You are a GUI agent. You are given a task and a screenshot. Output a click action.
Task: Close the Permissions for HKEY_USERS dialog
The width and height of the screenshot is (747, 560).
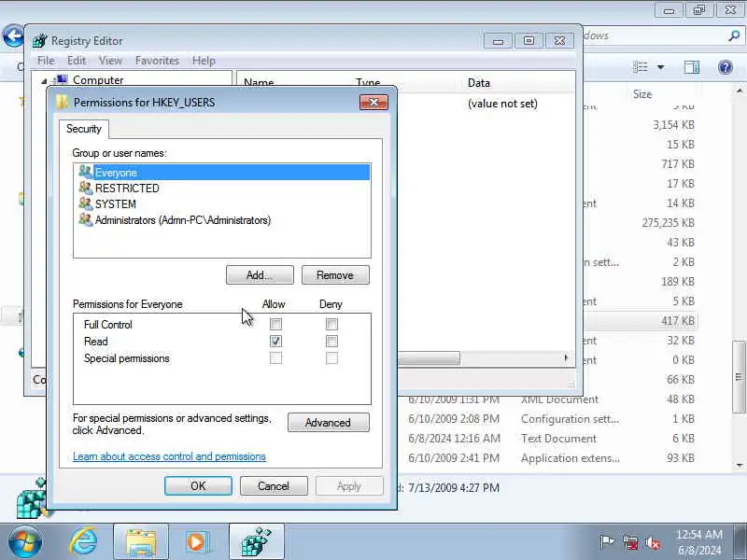(374, 103)
